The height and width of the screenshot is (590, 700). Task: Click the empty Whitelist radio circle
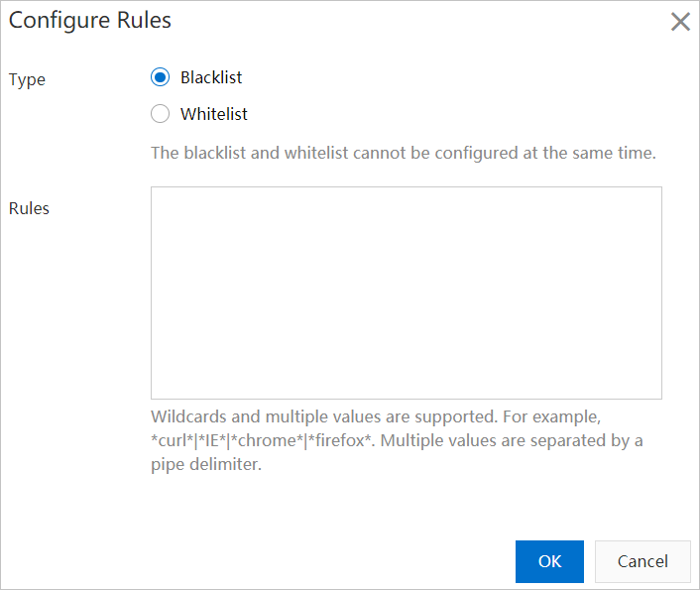(160, 114)
